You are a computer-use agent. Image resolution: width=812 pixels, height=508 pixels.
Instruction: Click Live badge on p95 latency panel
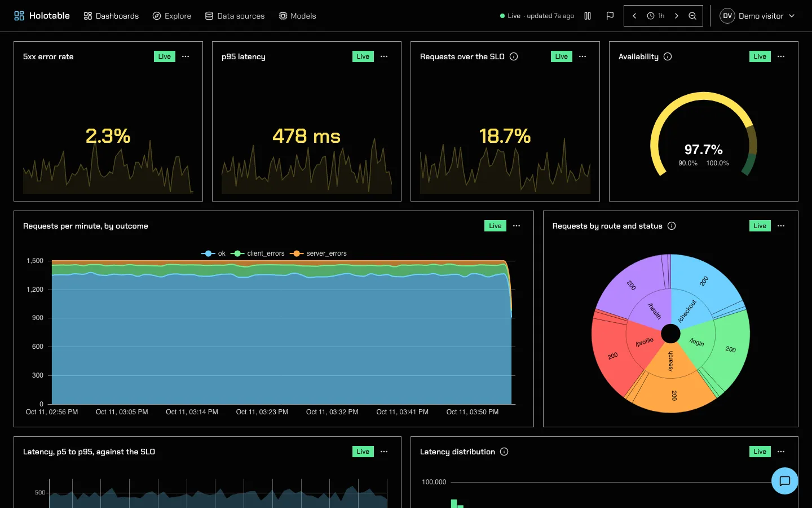(363, 56)
